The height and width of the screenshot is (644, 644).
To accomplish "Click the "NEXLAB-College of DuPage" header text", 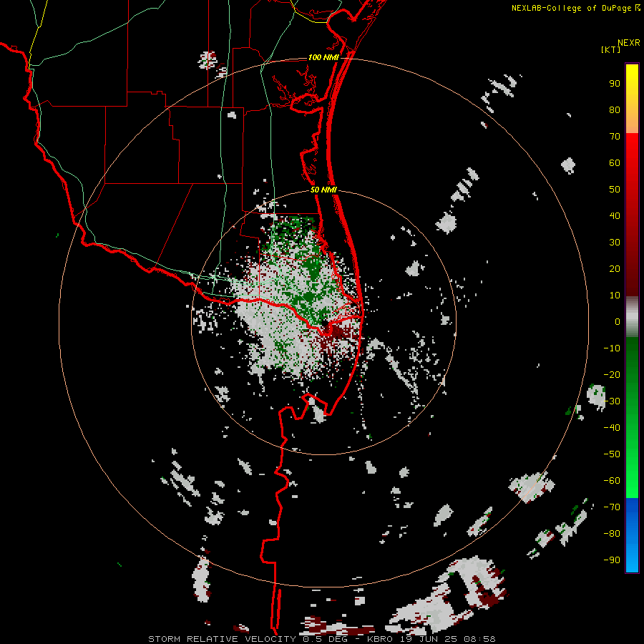I will tap(572, 8).
